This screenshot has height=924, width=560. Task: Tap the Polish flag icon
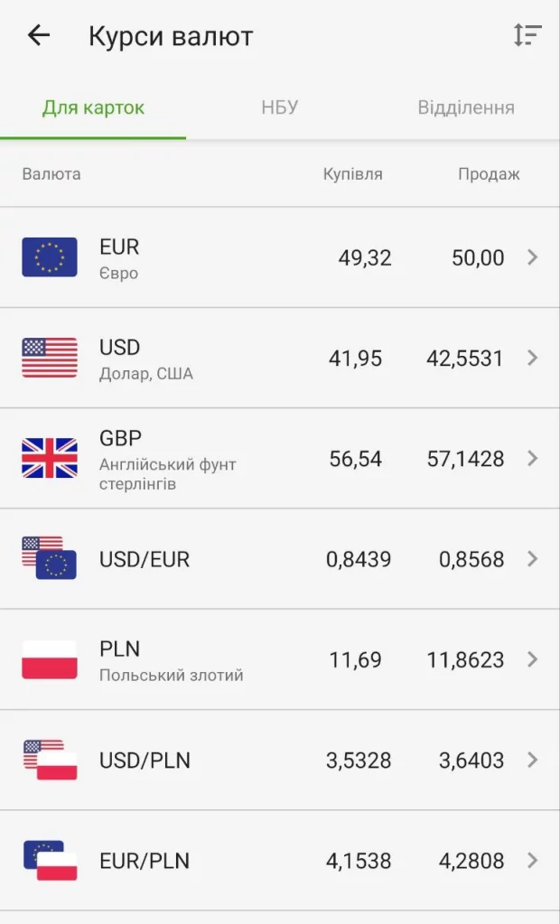[50, 659]
